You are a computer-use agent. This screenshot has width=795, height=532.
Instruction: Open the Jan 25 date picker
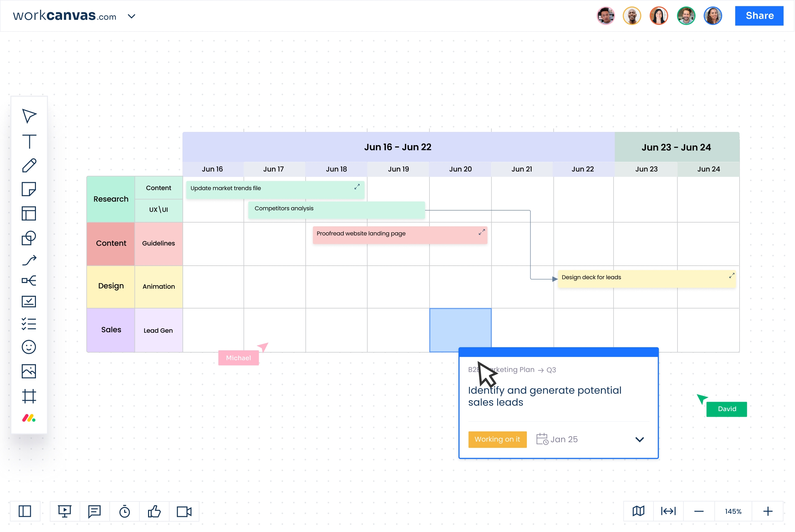557,439
